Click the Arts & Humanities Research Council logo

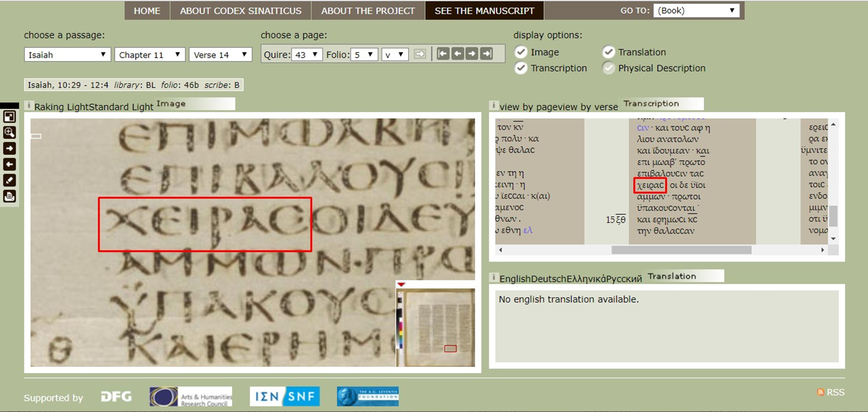pos(191,397)
